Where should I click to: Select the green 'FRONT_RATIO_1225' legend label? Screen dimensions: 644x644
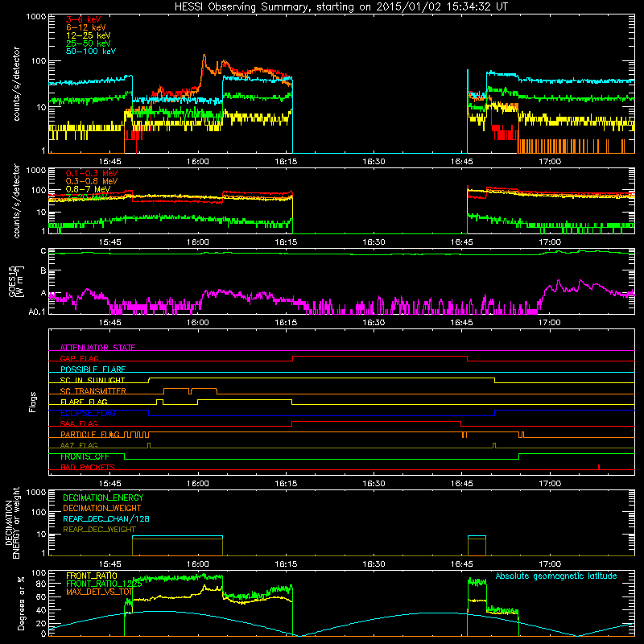pyautogui.click(x=104, y=584)
